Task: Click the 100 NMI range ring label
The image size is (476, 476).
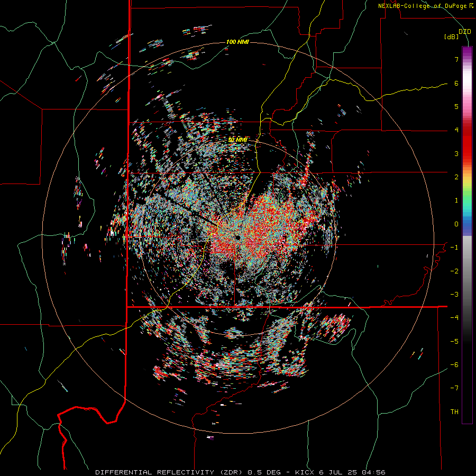Action: tap(237, 42)
